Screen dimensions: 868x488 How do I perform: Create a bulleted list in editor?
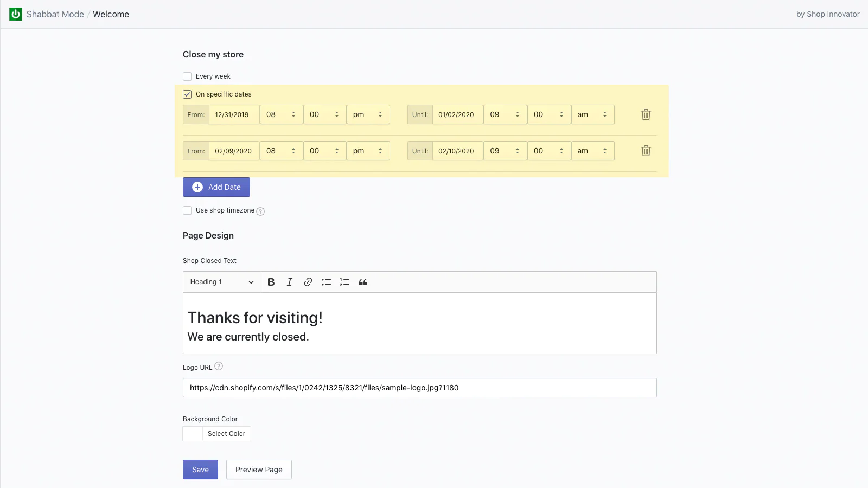[x=326, y=282]
